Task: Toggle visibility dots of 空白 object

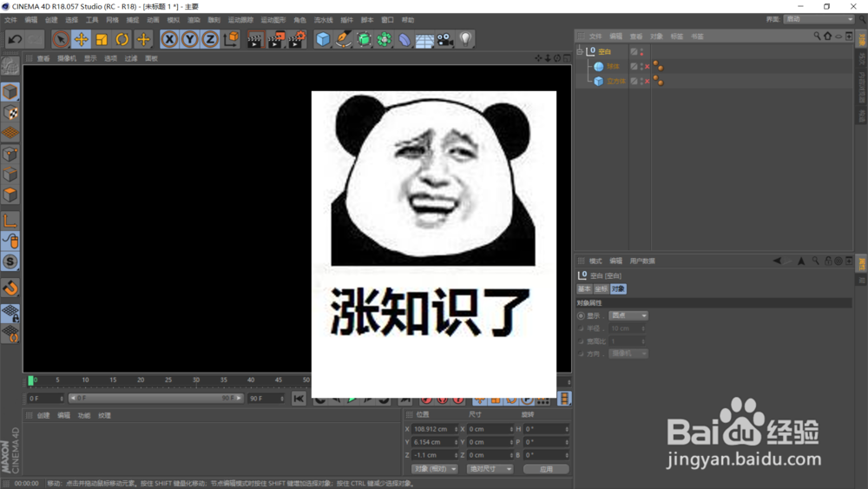Action: point(641,51)
